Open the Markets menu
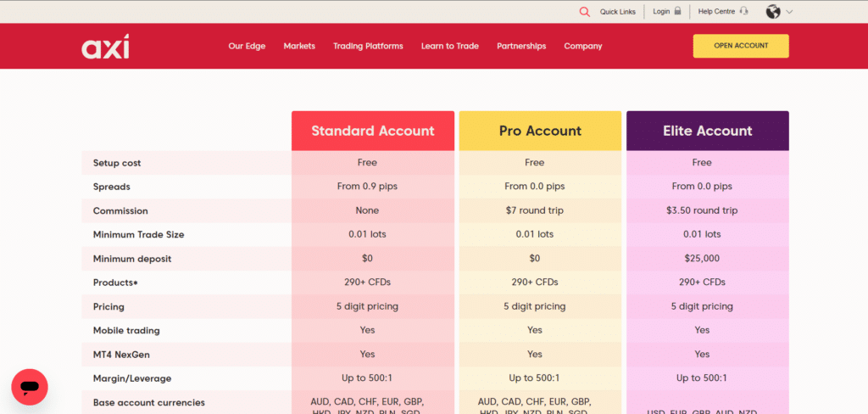 299,46
